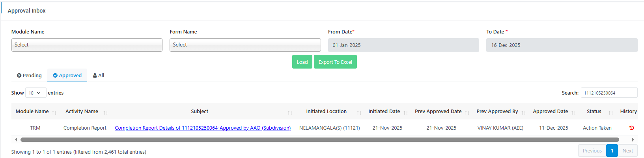Image resolution: width=644 pixels, height=158 pixels.
Task: Sort by Module Name column arrows
Action: [54, 112]
